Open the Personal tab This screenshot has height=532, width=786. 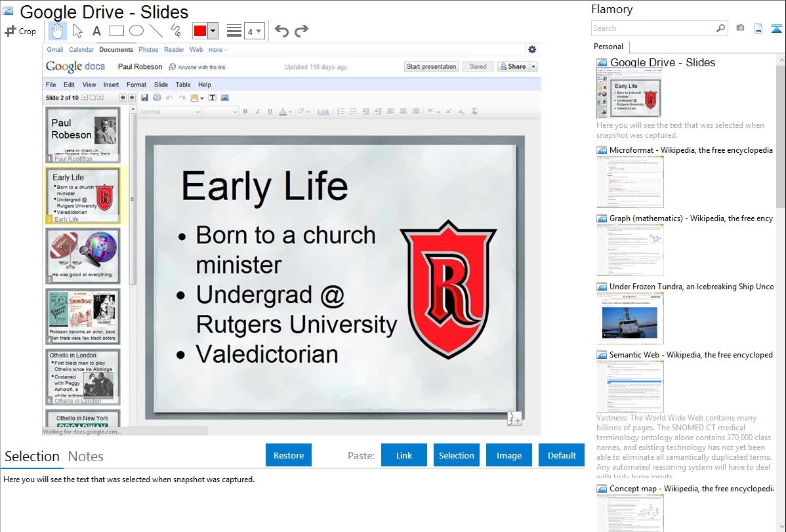609,47
